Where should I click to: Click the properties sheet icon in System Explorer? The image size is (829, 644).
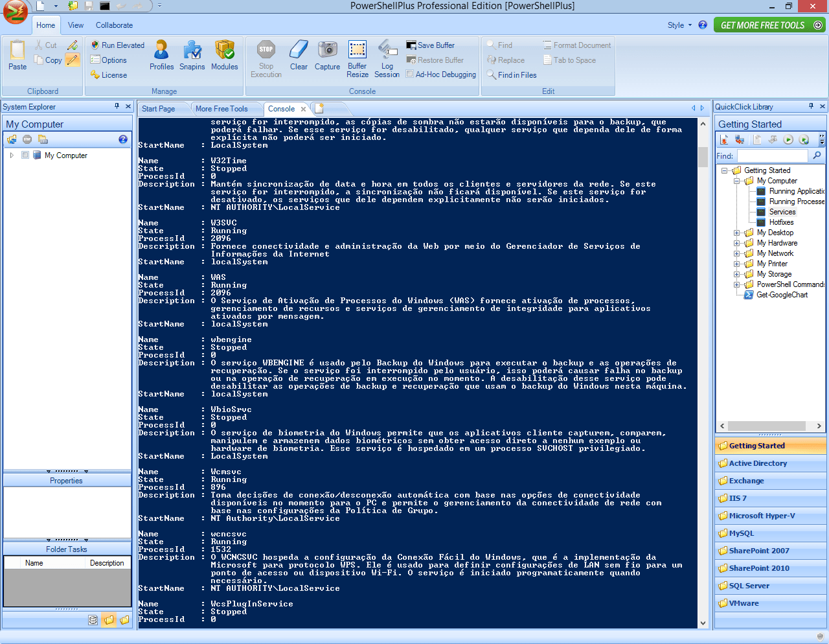[x=43, y=139]
